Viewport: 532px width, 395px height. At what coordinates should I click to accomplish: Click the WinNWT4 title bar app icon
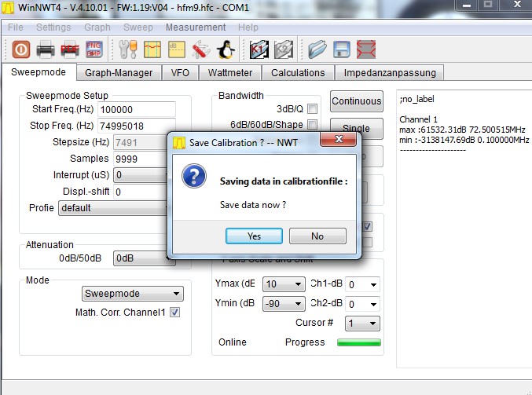[x=8, y=8]
